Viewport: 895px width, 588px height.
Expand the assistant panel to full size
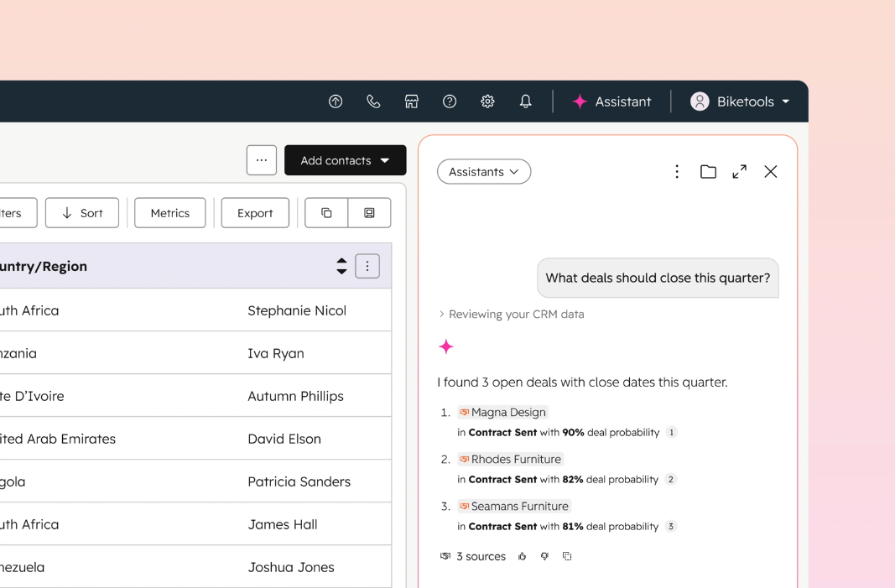[740, 172]
